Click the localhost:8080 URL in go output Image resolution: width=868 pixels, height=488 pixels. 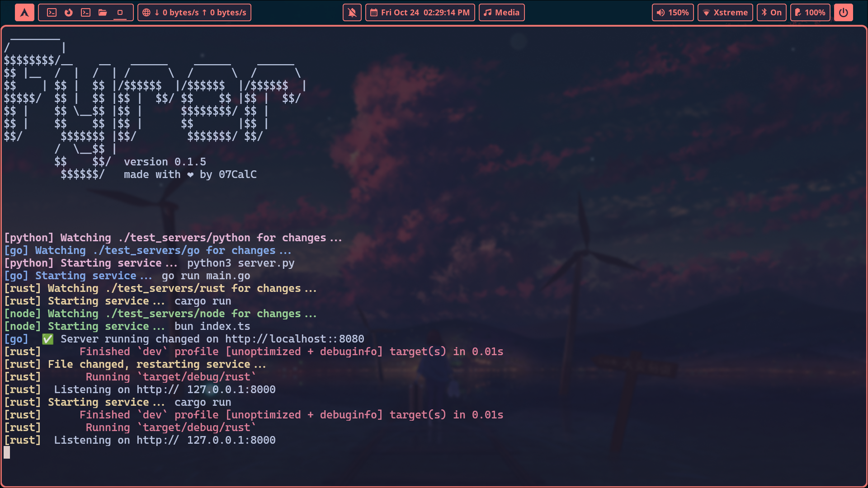[x=294, y=339]
